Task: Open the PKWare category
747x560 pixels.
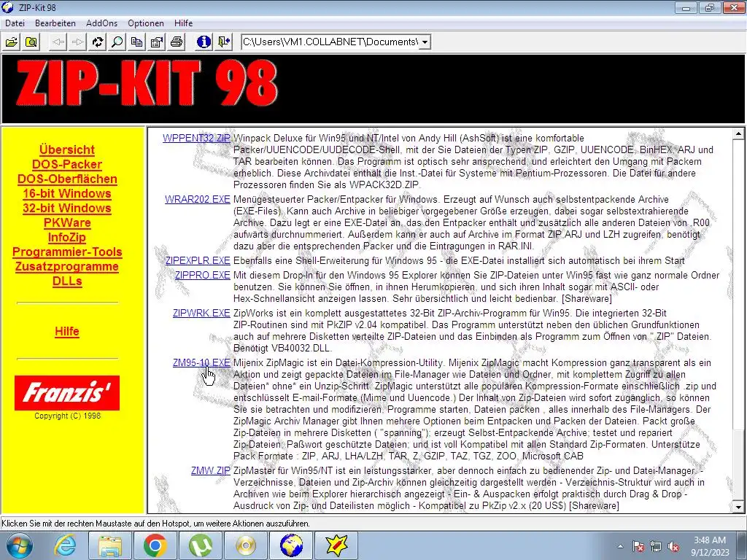Action: click(67, 223)
